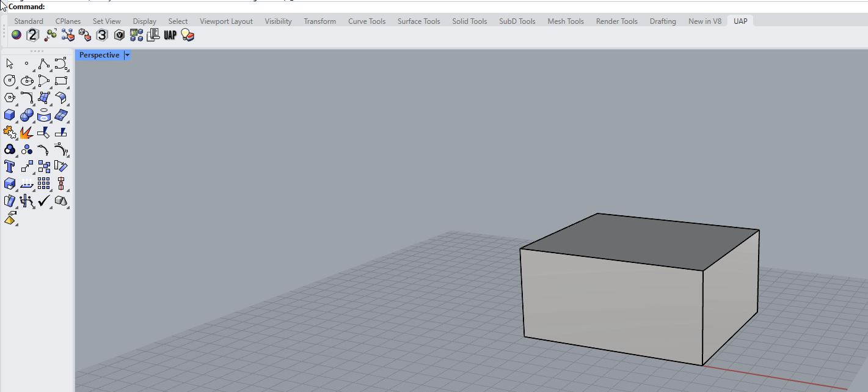This screenshot has height=392, width=868.
Task: Turn on Edit Points tool
Action: tap(44, 149)
